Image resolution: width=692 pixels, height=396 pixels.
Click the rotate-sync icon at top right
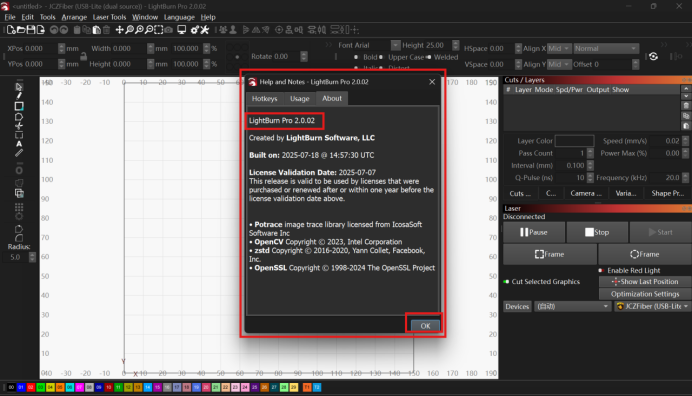click(654, 57)
